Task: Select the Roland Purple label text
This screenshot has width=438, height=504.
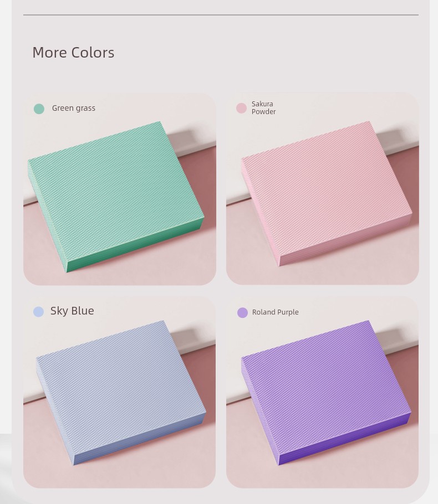Action: (x=275, y=312)
